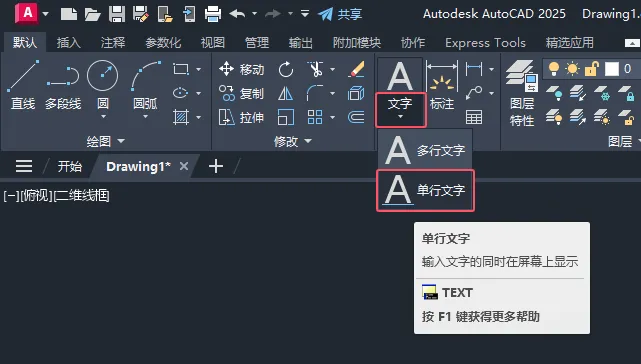Switch to the 参数化 ribbon tab
The image size is (641, 364).
coord(163,43)
